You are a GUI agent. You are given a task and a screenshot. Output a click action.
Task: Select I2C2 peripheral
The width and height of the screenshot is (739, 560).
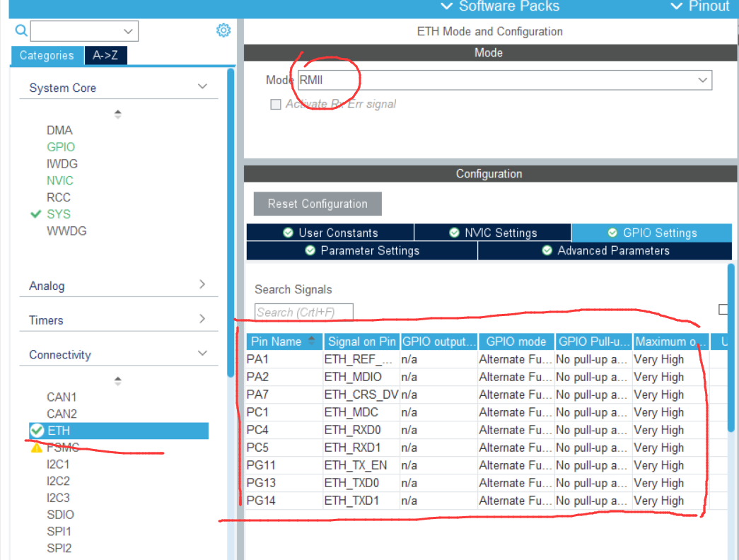coord(58,481)
